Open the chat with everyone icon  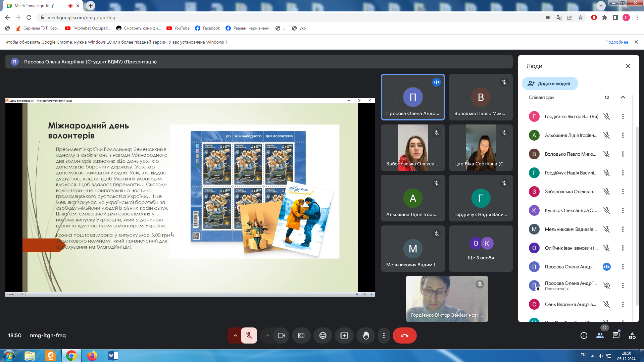(616, 335)
